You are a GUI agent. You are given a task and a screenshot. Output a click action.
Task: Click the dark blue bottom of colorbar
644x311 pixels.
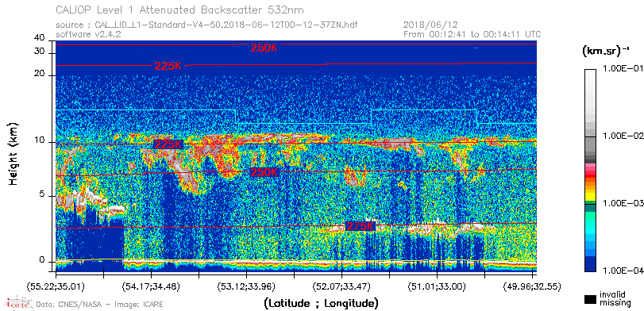click(x=591, y=265)
